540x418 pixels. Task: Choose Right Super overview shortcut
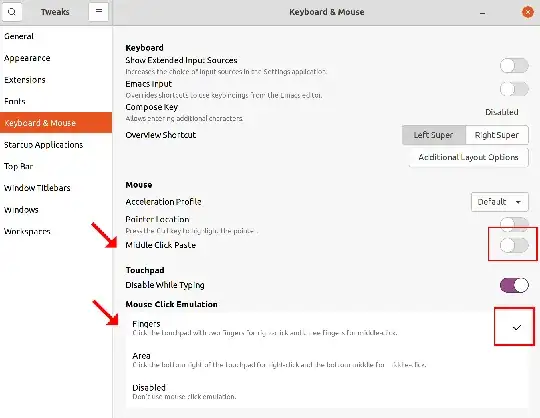[x=497, y=135]
